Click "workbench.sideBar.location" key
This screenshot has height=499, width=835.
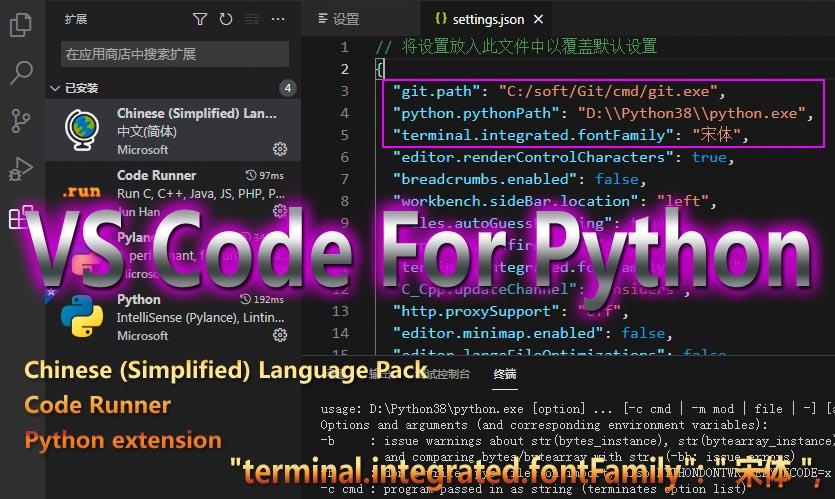click(515, 201)
